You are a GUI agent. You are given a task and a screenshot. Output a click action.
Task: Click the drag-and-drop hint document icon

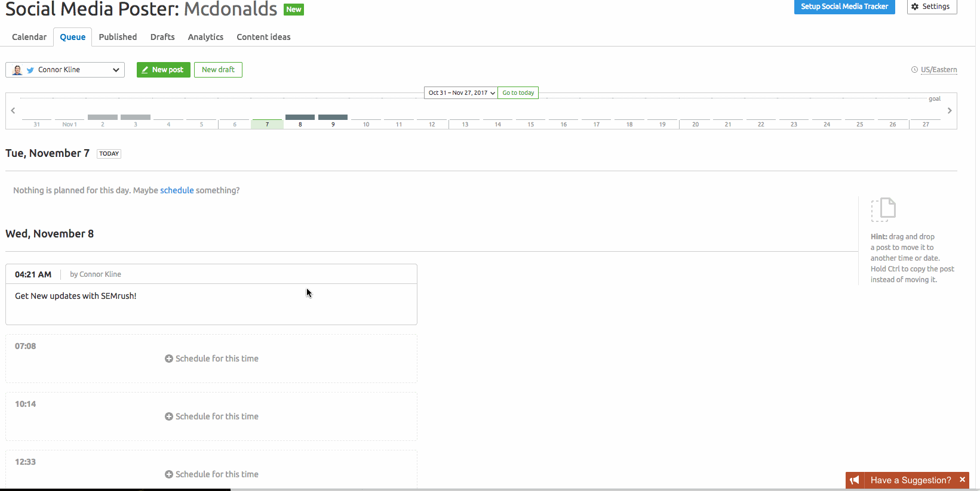tap(883, 209)
